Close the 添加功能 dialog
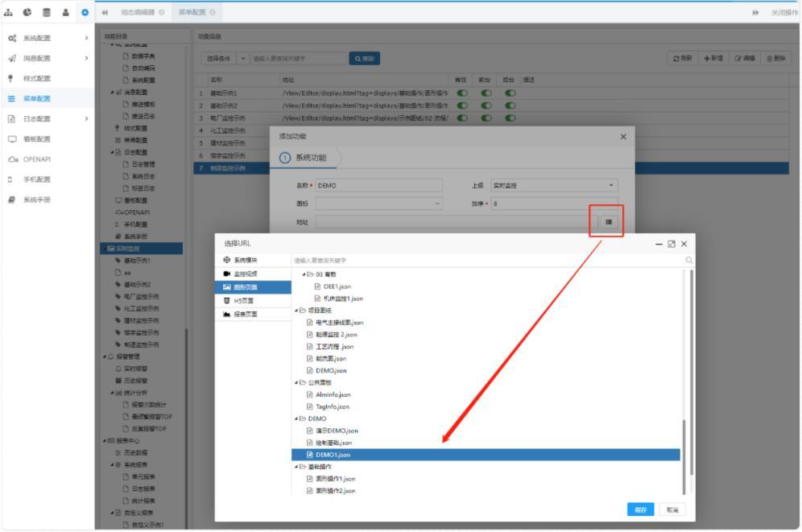802x532 pixels. [623, 137]
